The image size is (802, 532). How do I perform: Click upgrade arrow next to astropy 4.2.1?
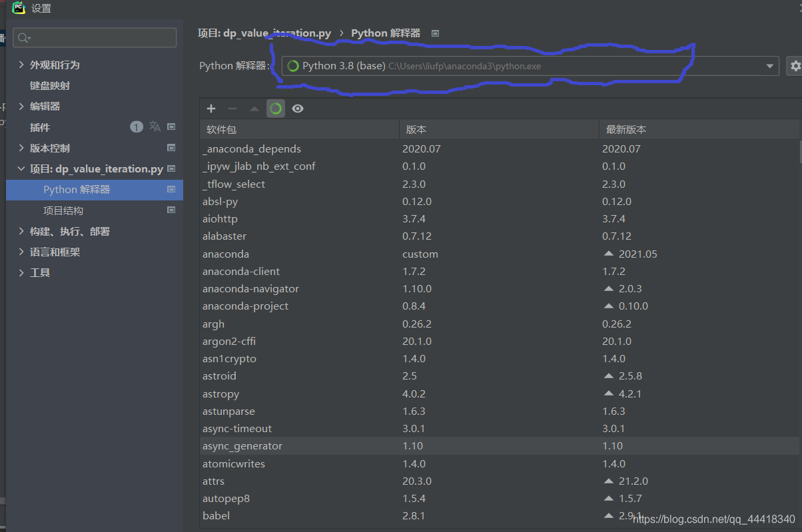pyautogui.click(x=608, y=394)
